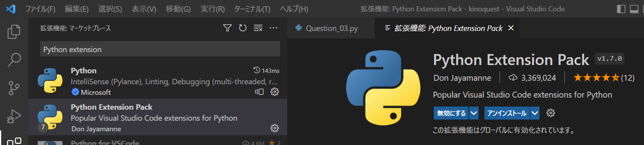Click the 3,369,024 install count
The height and width of the screenshot is (145, 644).
(x=532, y=78)
